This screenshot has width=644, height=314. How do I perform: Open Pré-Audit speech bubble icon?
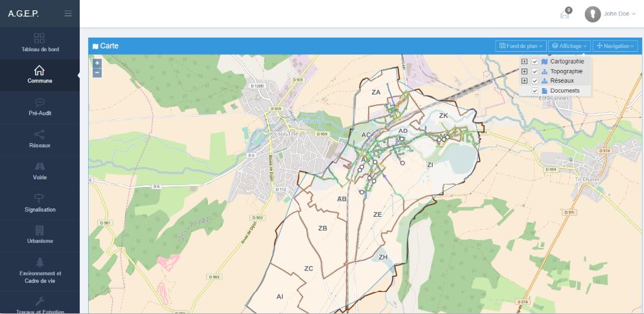pyautogui.click(x=40, y=102)
